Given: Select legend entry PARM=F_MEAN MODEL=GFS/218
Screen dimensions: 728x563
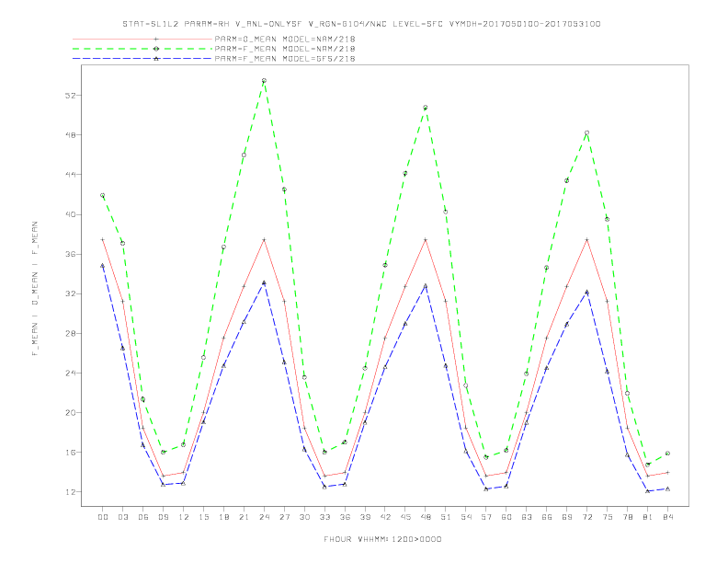Looking at the screenshot, I should [x=285, y=59].
